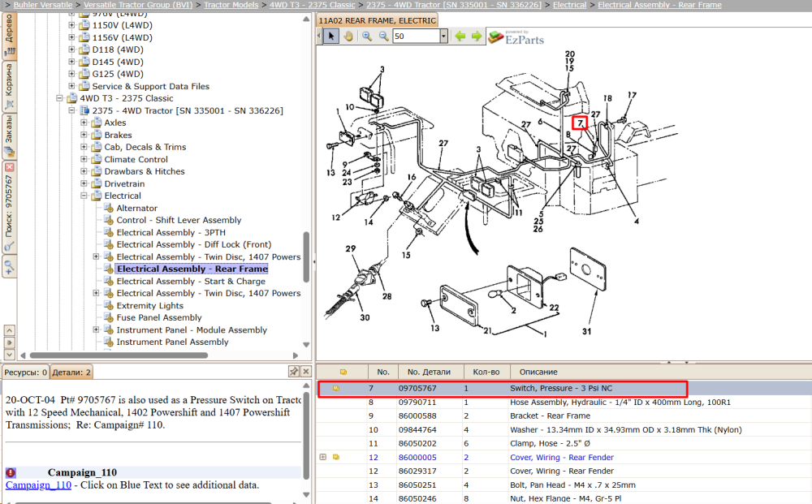The height and width of the screenshot is (504, 812).
Task: Zoom out of the parts diagram
Action: [x=384, y=37]
